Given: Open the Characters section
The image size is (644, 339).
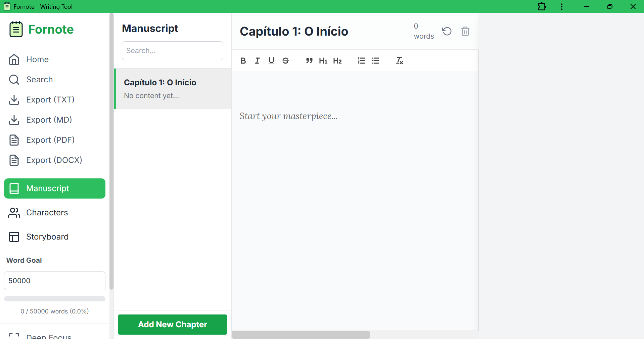Looking at the screenshot, I should pos(55,213).
